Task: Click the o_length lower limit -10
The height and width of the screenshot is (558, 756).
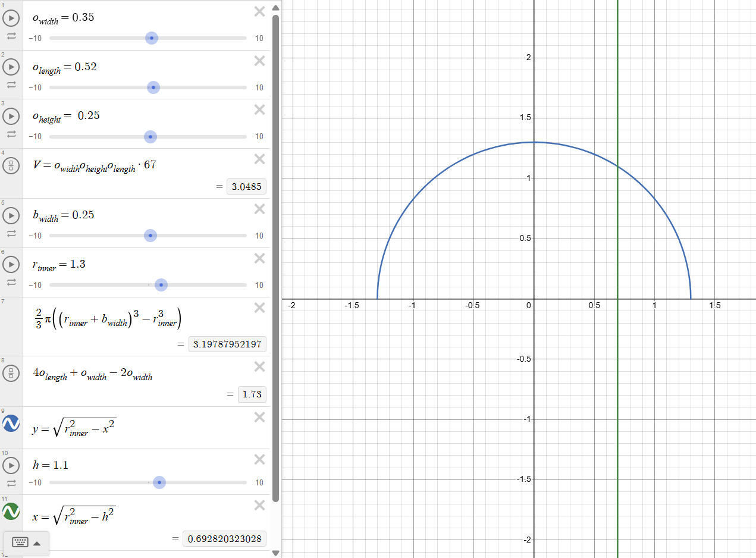Action: tap(35, 87)
